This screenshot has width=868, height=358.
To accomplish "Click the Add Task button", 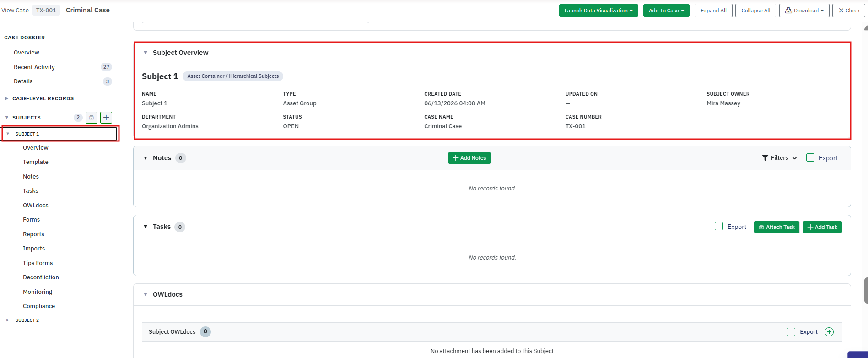I will [x=822, y=227].
